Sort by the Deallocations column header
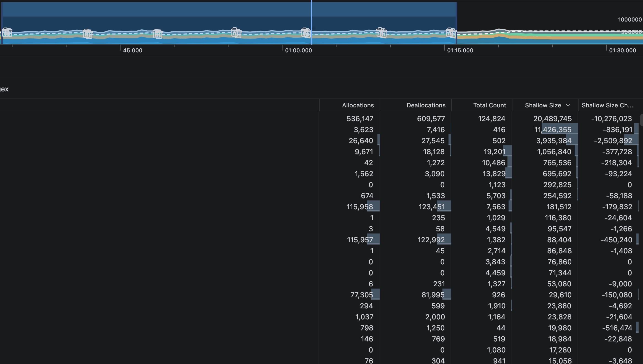Screen dimensions: 643x364 [426, 105]
